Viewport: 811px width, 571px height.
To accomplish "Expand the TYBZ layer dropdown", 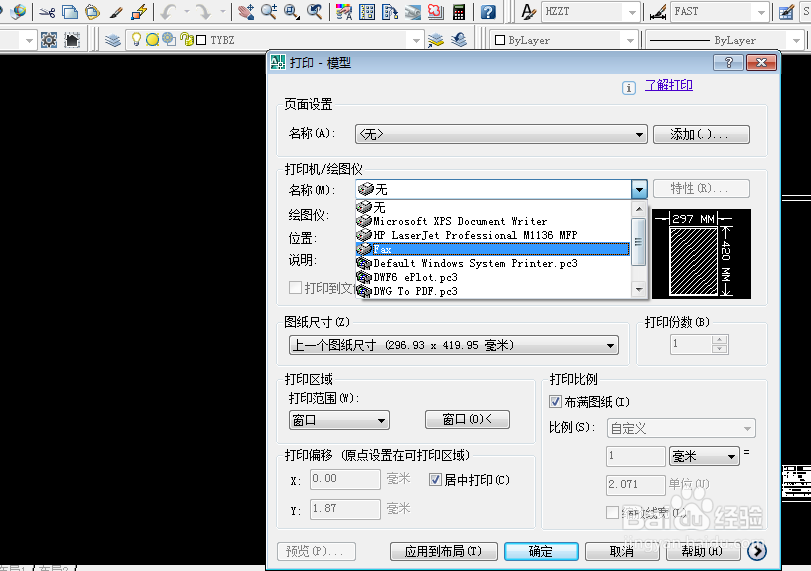I will [416, 40].
